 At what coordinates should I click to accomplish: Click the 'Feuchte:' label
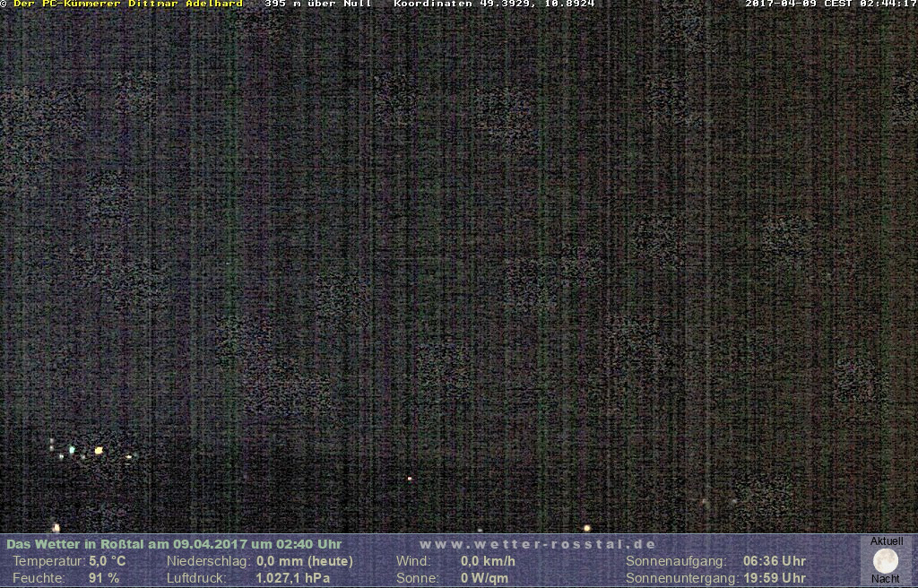39,578
